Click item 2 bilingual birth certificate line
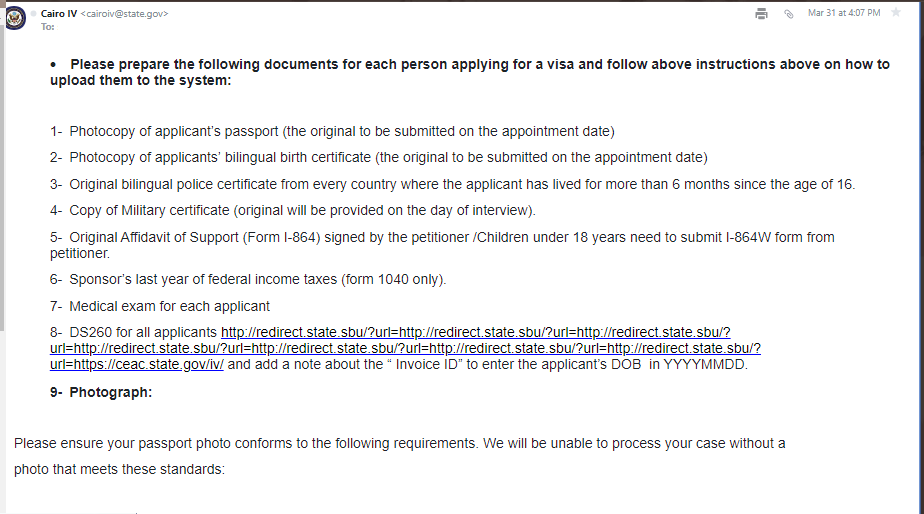924x514 pixels. click(379, 157)
